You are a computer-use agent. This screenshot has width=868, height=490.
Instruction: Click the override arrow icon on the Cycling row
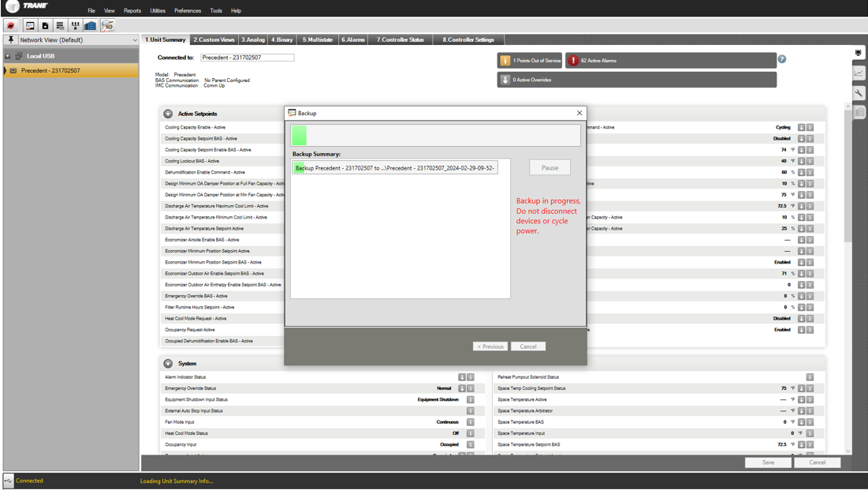tap(801, 128)
